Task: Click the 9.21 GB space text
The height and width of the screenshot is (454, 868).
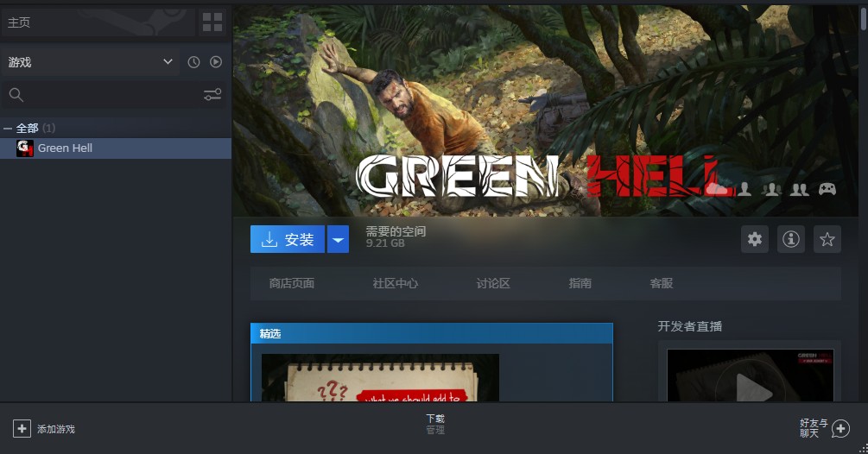Action: [385, 243]
